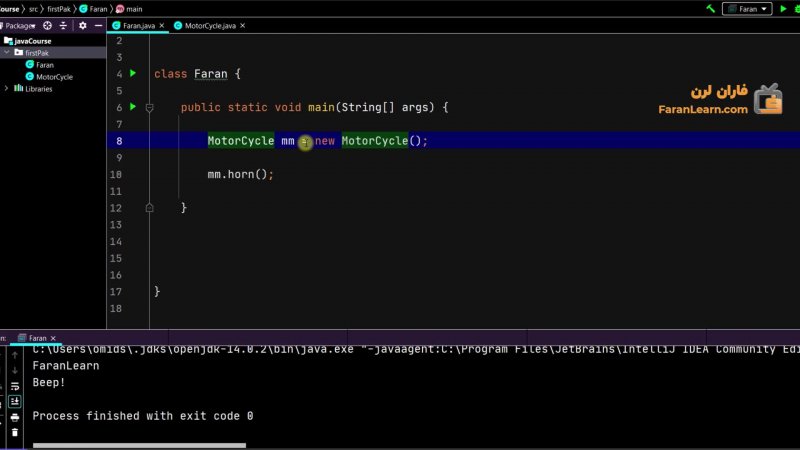Open Project panel settings gear

point(83,25)
